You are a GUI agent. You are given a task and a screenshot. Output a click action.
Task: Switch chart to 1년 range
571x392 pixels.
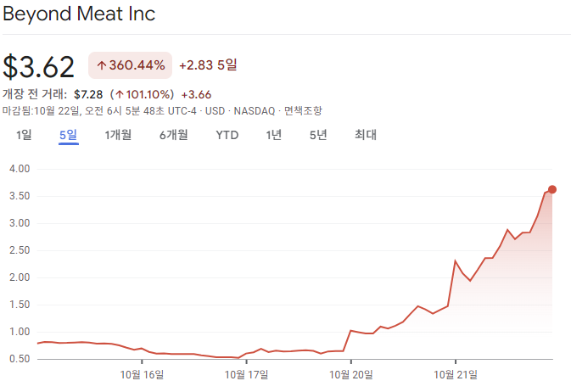(x=273, y=135)
